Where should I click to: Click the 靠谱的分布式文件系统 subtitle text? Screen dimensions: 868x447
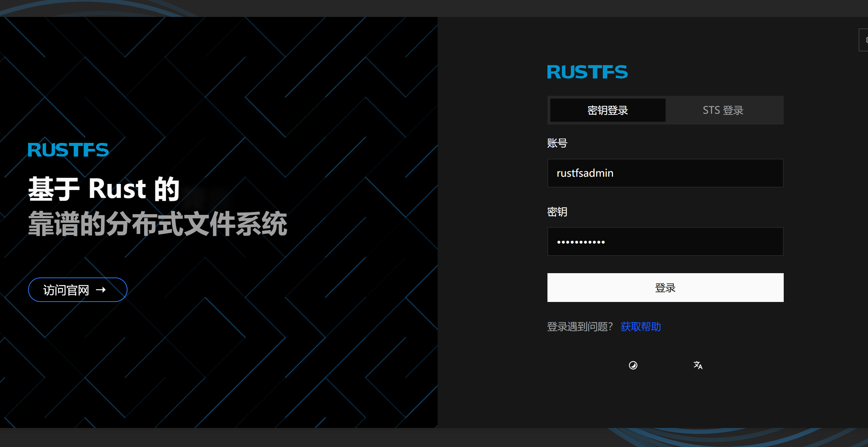[157, 224]
